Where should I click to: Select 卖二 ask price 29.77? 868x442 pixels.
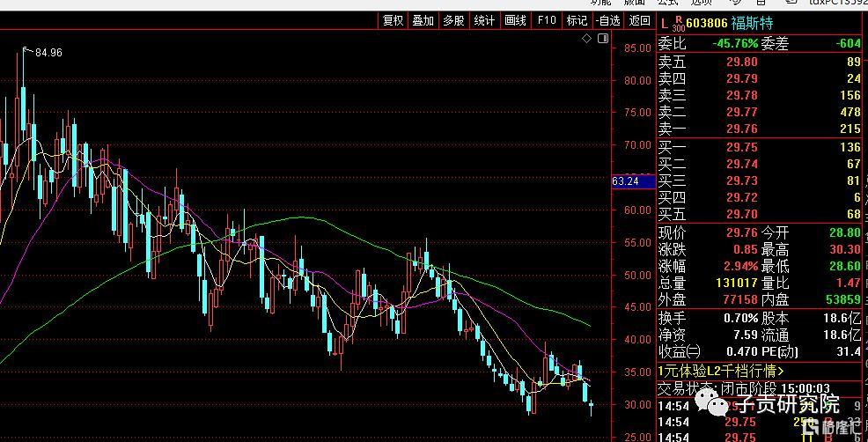[742, 113]
